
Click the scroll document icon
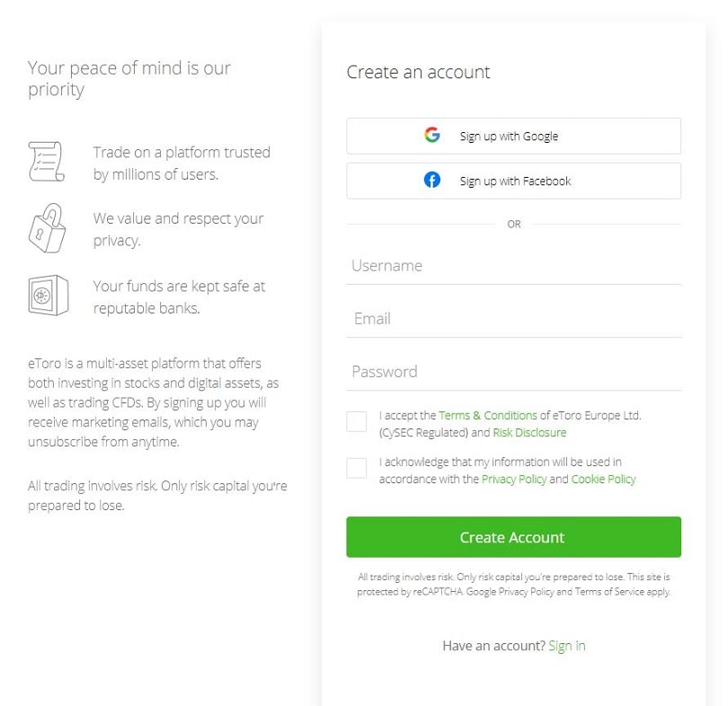46,162
